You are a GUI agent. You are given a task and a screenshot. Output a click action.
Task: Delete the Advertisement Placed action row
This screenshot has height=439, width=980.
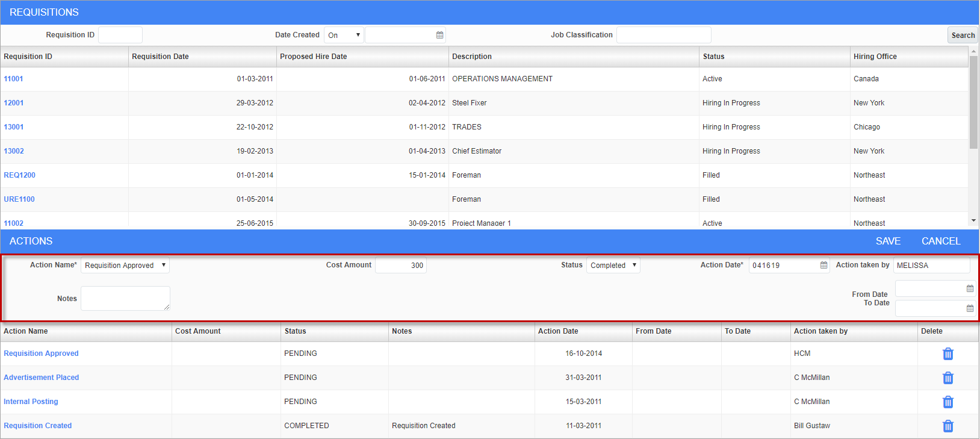tap(947, 378)
